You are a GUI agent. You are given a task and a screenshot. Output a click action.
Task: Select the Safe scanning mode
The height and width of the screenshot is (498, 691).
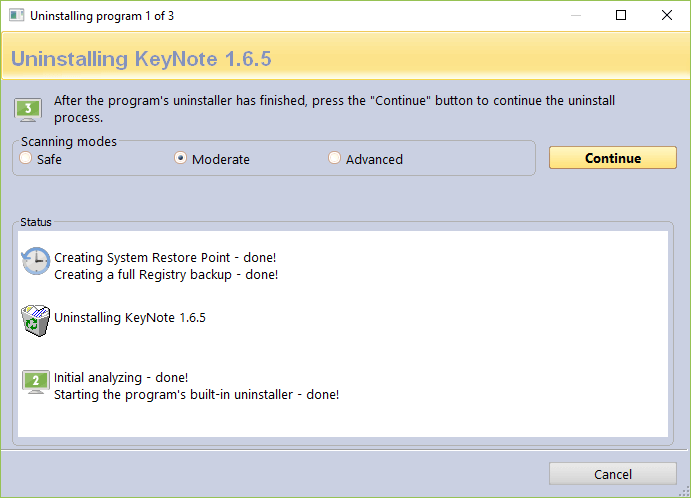[x=25, y=158]
